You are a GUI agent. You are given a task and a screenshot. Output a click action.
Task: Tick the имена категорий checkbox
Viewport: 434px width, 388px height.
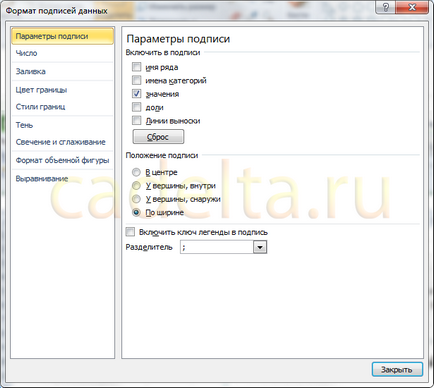tap(137, 80)
